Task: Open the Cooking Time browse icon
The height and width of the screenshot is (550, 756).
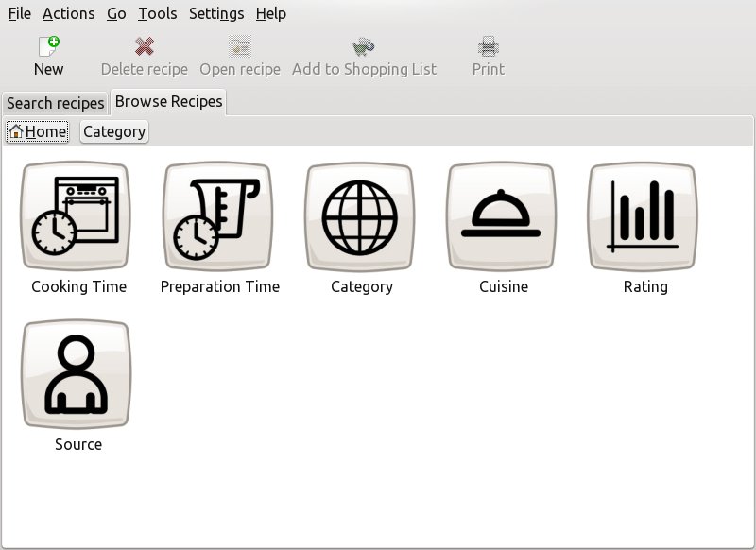Action: (76, 215)
